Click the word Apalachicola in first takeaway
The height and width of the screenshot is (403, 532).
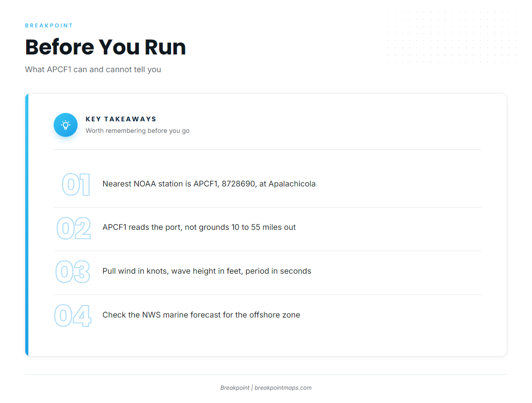[292, 184]
